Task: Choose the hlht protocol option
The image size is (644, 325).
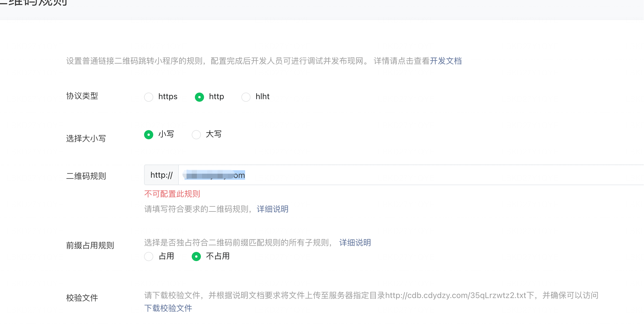Action: pos(246,97)
